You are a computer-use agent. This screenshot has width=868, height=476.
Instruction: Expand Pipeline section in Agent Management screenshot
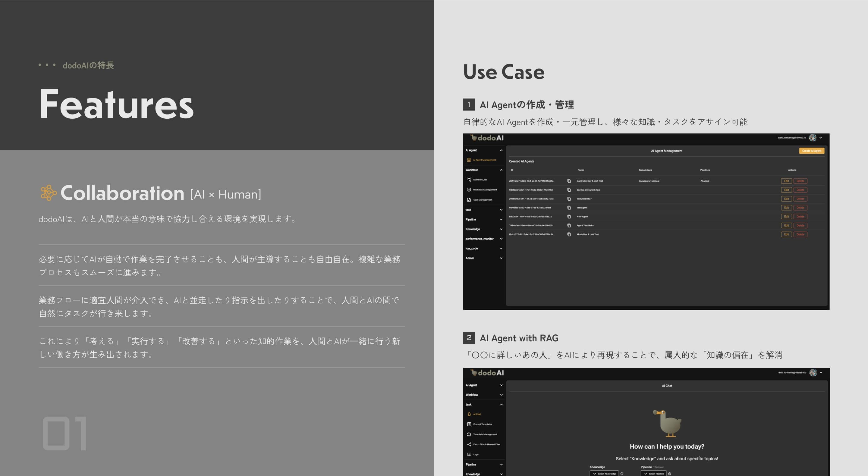[501, 220]
